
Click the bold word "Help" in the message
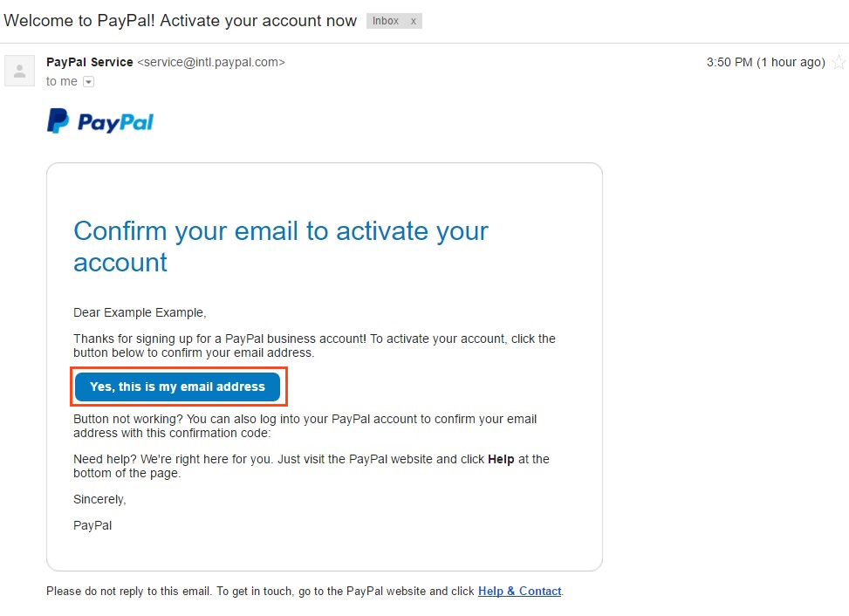501,459
